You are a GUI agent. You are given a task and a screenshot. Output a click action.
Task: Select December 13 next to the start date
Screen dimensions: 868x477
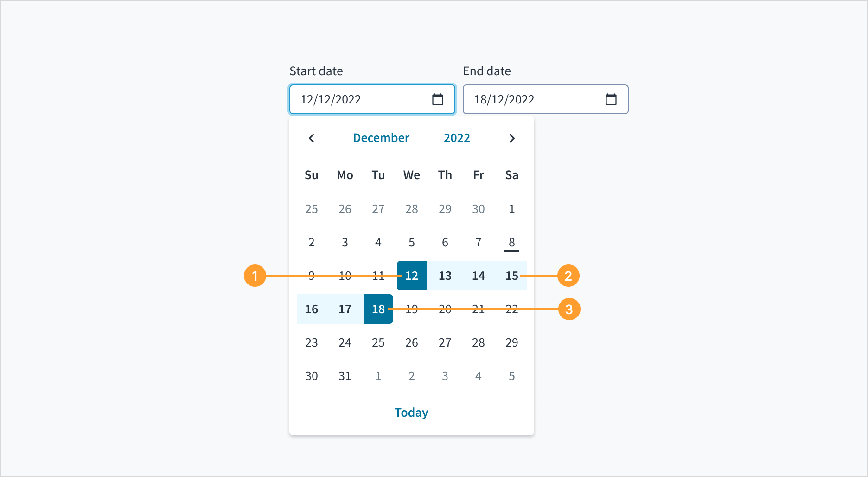[x=445, y=276]
